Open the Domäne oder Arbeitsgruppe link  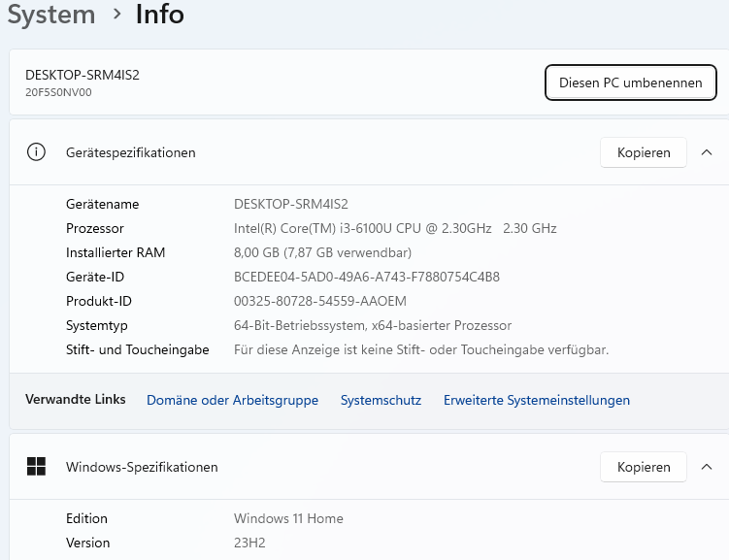(232, 400)
